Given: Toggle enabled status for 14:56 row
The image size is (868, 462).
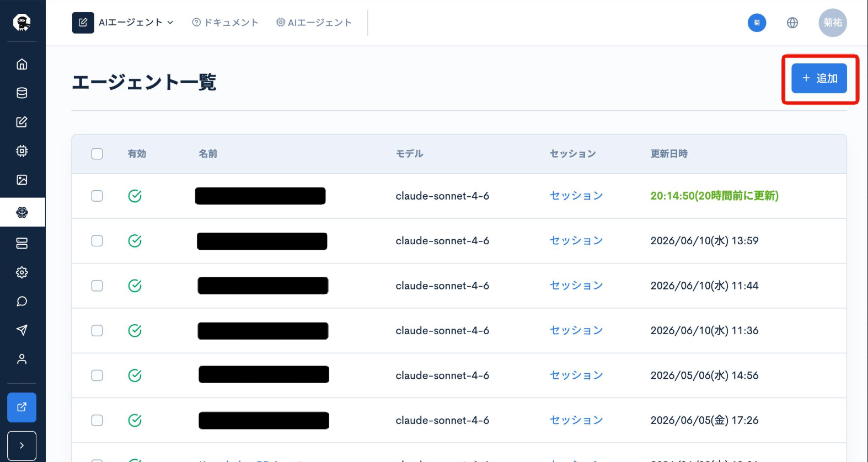Looking at the screenshot, I should tap(135, 375).
